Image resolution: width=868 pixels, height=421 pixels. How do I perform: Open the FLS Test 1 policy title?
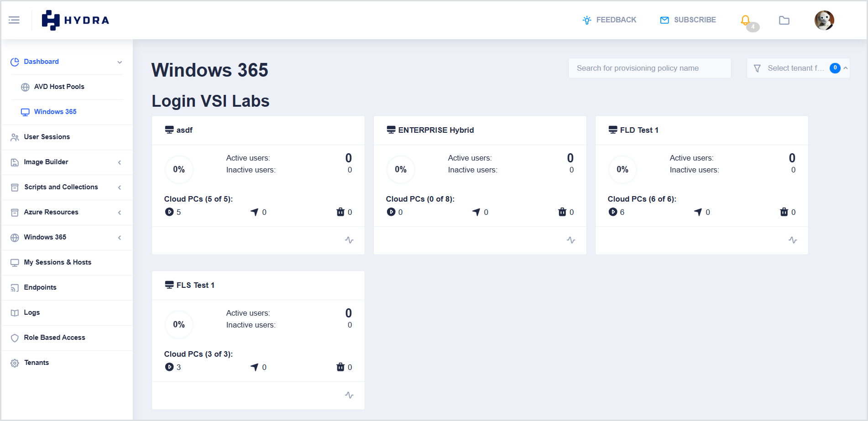coord(195,285)
